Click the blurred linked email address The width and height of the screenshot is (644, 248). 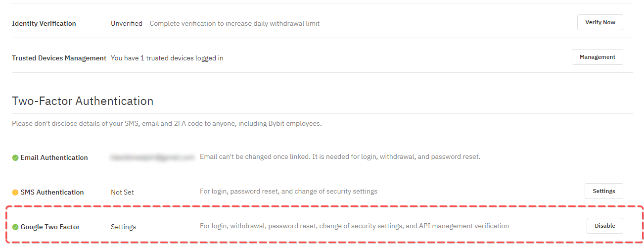pos(152,157)
